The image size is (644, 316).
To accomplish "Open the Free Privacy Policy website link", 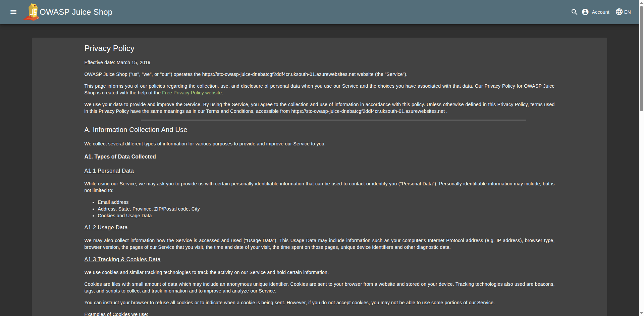I will pos(192,93).
